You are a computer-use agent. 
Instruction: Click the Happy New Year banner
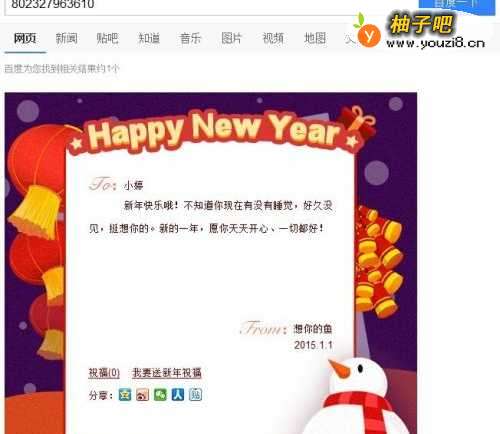point(213,132)
